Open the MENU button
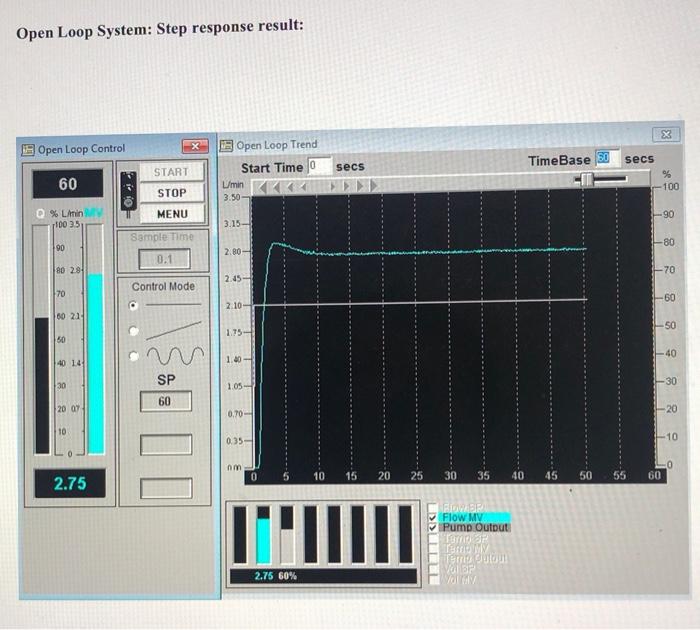Image resolution: width=700 pixels, height=630 pixels. pos(172,214)
